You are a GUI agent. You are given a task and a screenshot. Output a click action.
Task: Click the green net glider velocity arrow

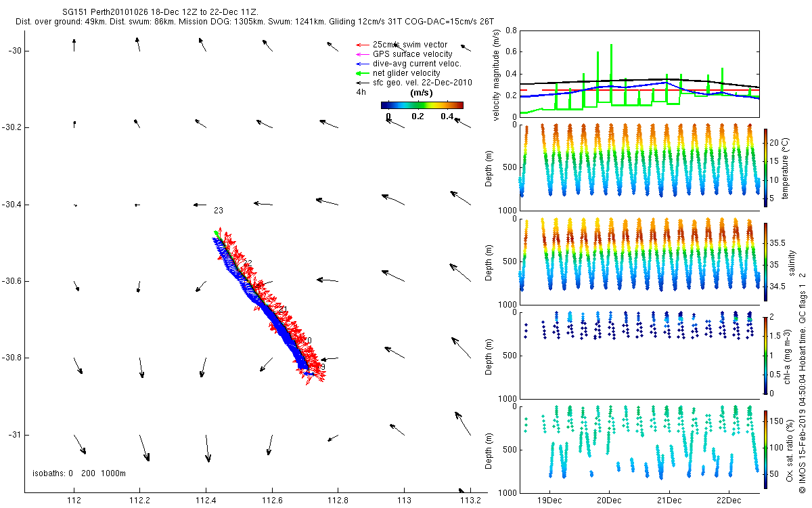coord(362,73)
